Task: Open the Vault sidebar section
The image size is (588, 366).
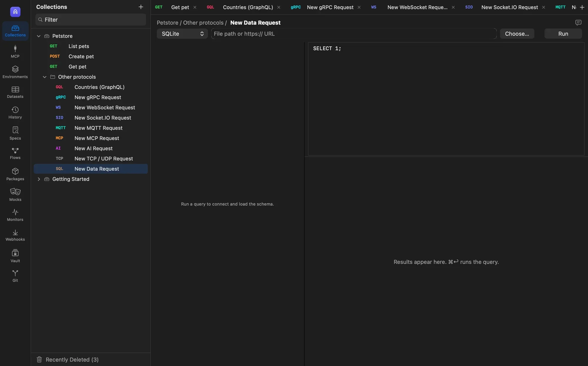Action: click(15, 256)
